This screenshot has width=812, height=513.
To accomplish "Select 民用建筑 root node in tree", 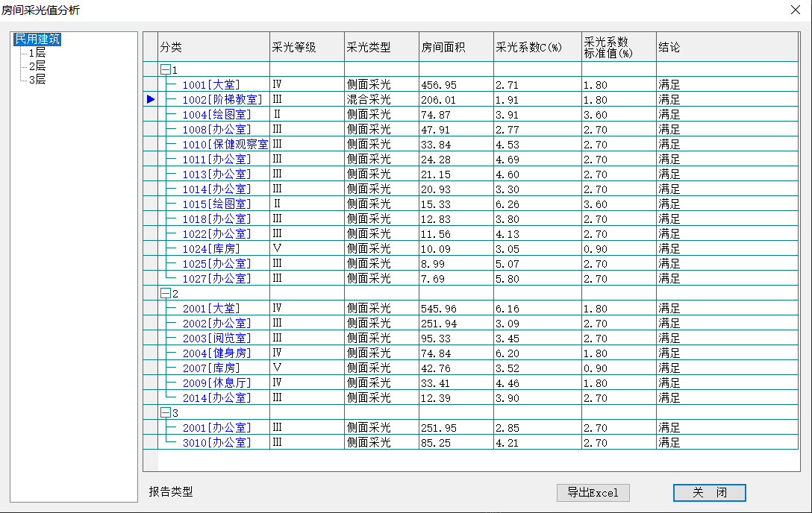I will click(37, 40).
